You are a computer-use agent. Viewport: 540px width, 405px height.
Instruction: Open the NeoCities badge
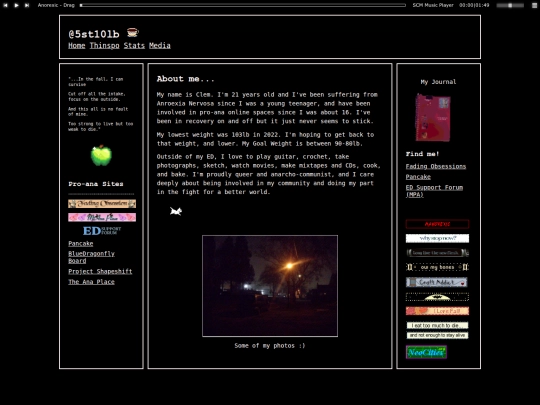pyautogui.click(x=426, y=352)
